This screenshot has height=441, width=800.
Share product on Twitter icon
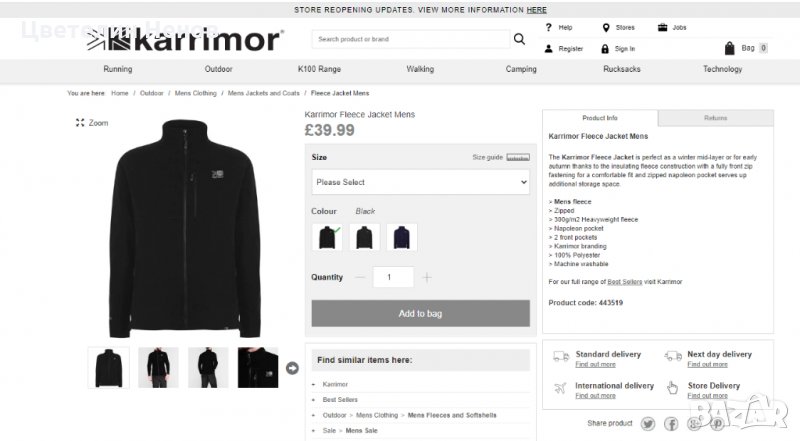[648, 424]
